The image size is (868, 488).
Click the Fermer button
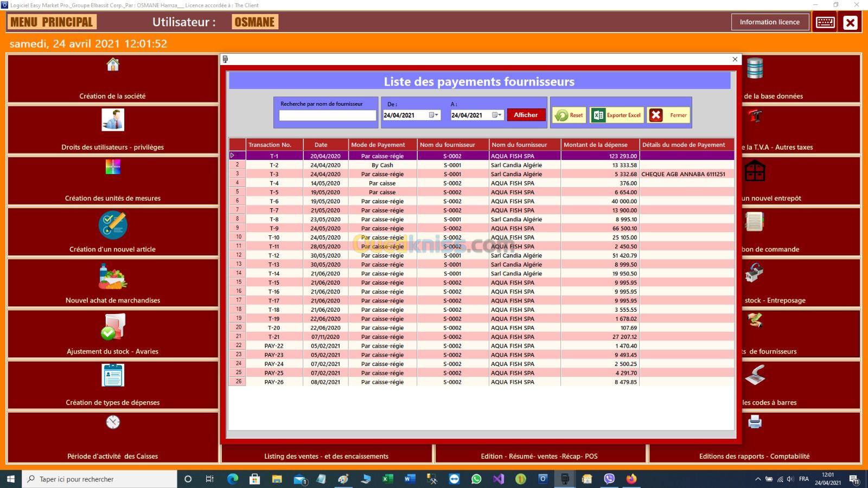coord(669,115)
